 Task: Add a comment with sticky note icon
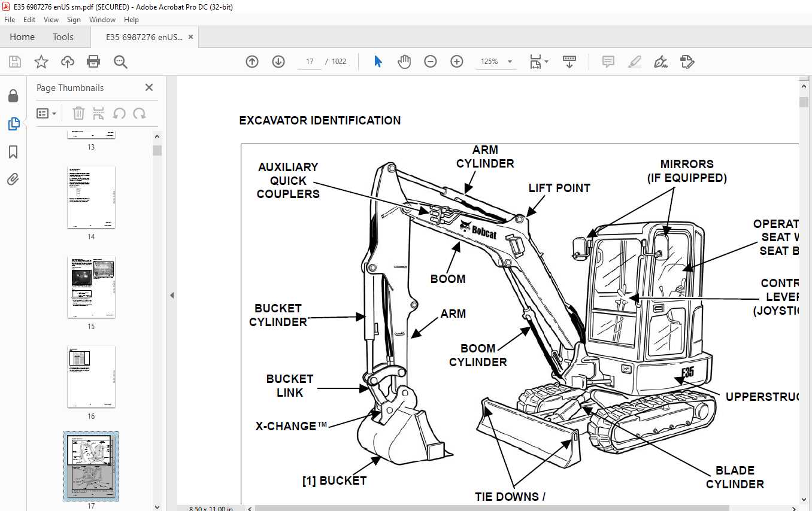coord(608,62)
